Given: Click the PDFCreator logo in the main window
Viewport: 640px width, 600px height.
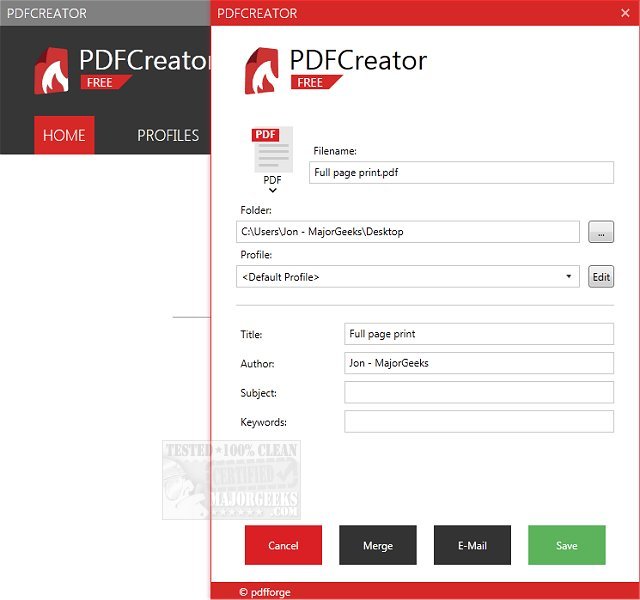Looking at the screenshot, I should click(52, 70).
